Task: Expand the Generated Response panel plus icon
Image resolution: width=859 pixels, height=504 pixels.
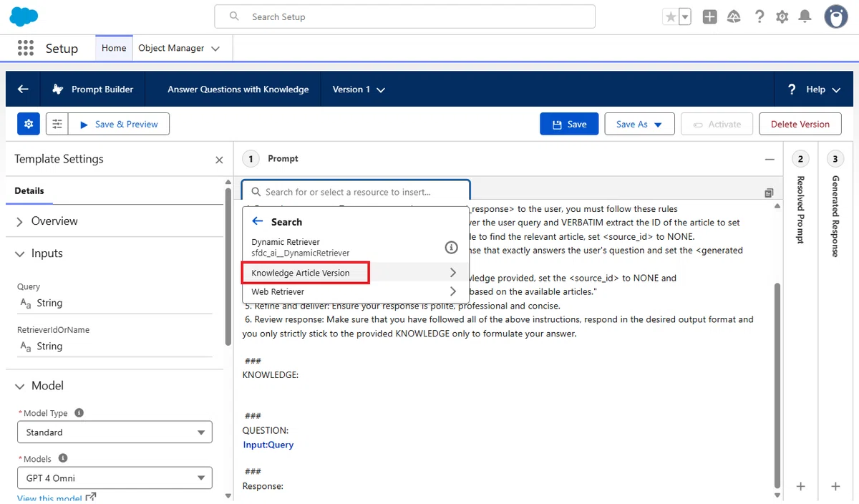Action: tap(835, 486)
